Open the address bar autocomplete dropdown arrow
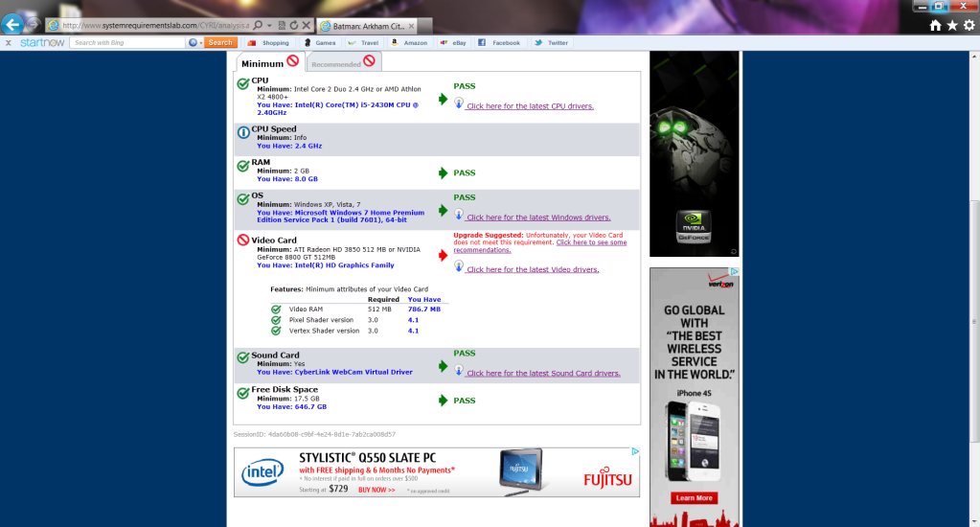 tap(269, 26)
